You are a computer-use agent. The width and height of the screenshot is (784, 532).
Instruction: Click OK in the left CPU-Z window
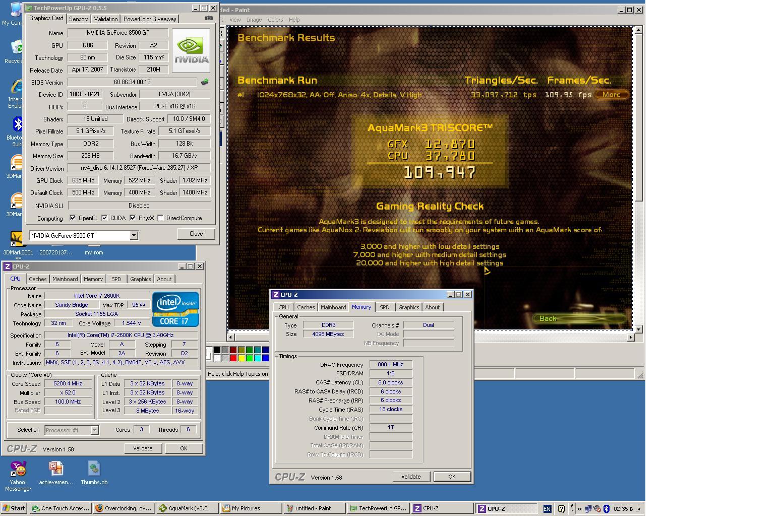pos(184,448)
